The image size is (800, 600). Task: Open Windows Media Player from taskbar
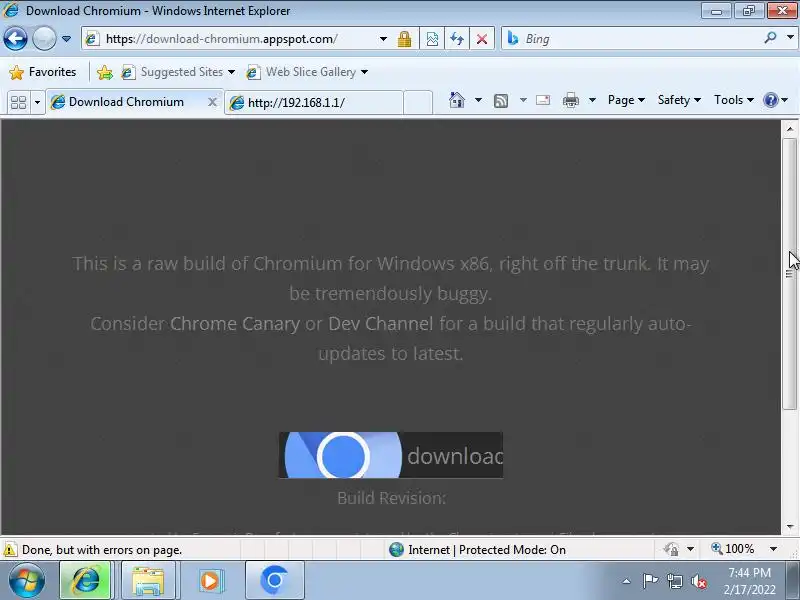pos(210,581)
